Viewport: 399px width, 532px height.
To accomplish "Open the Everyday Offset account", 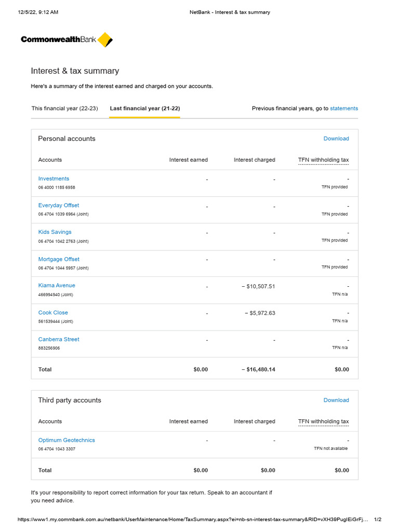I will pos(59,205).
